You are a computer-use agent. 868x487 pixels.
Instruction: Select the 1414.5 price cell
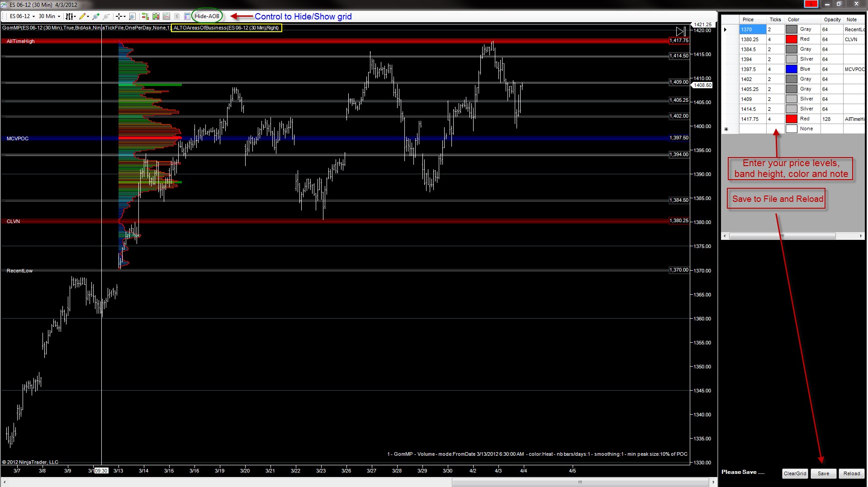(x=753, y=109)
